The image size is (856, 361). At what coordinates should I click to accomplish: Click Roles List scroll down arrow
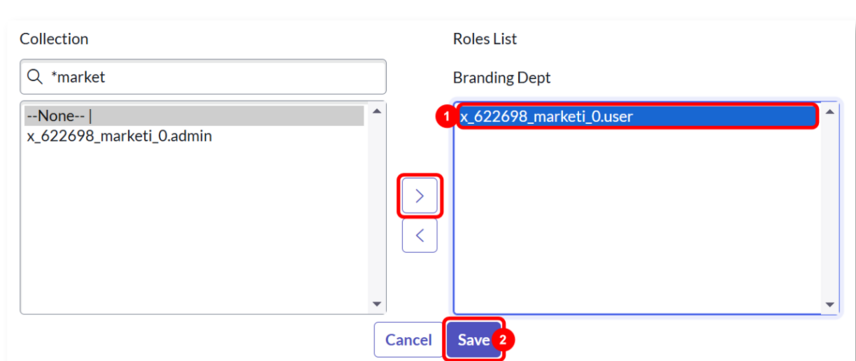pos(830,304)
